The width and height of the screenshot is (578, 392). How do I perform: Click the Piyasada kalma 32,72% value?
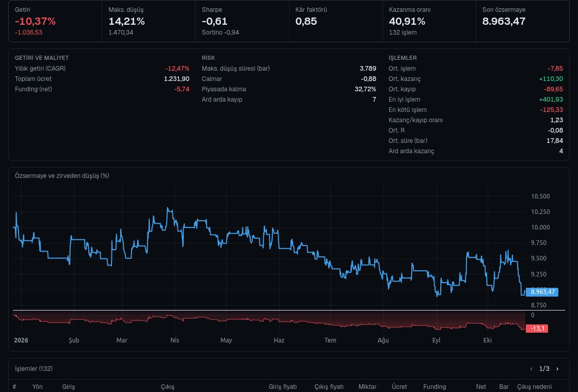tap(365, 89)
